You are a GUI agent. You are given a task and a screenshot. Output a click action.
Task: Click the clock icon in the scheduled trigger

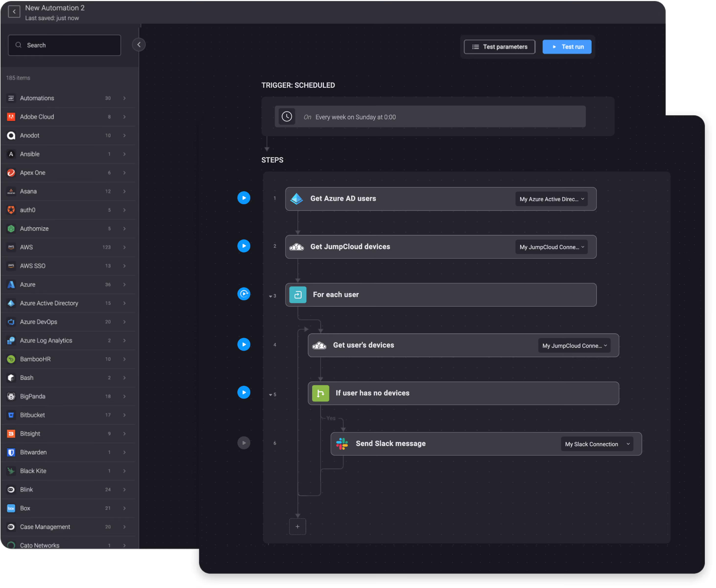click(287, 117)
